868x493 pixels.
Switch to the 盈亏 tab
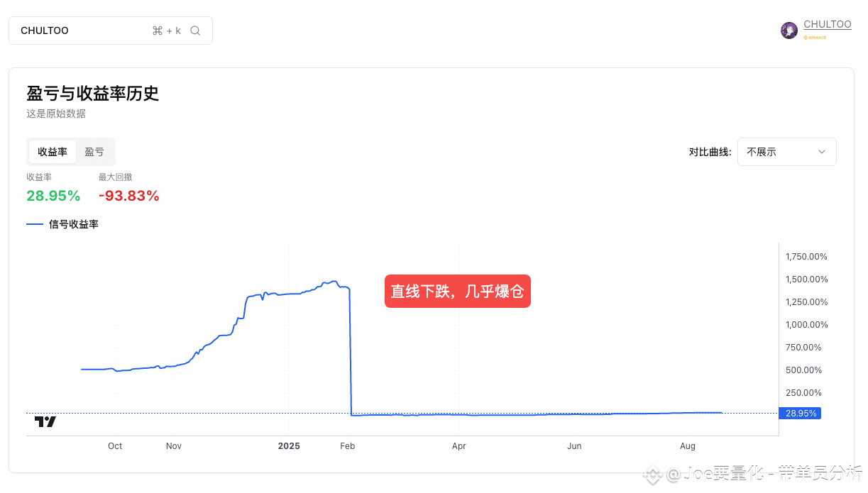point(94,152)
